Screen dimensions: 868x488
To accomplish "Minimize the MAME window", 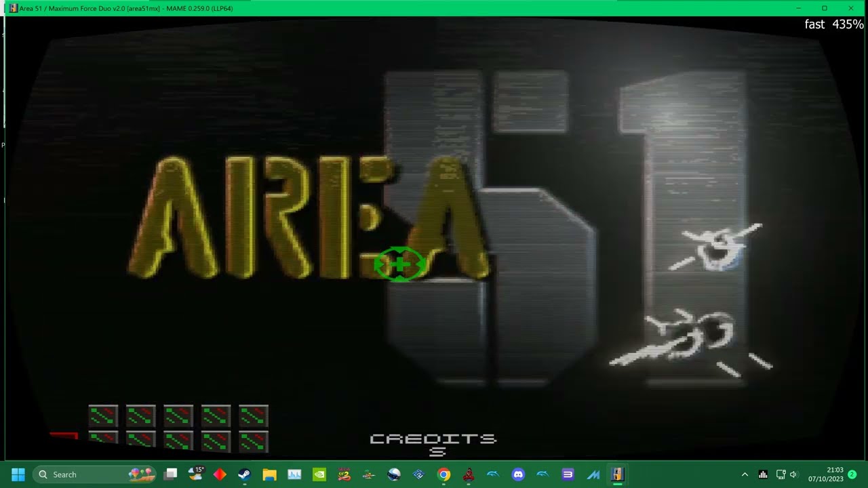I will (x=798, y=8).
